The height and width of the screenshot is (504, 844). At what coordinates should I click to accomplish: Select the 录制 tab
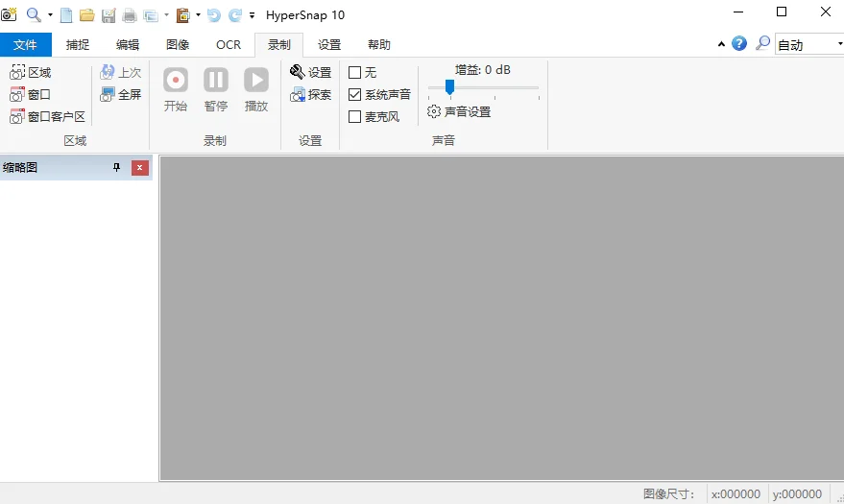pyautogui.click(x=278, y=45)
